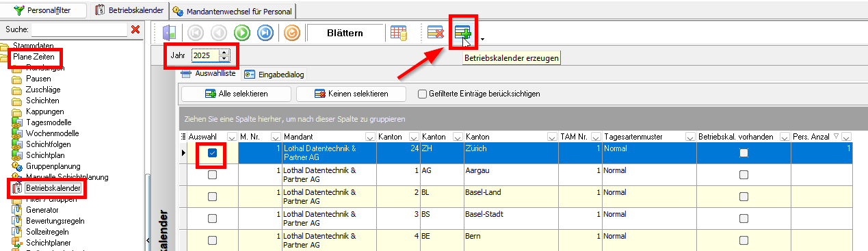This screenshot has width=868, height=251.
Task: Click delete Betriebskalender icon with red X
Action: (x=435, y=32)
